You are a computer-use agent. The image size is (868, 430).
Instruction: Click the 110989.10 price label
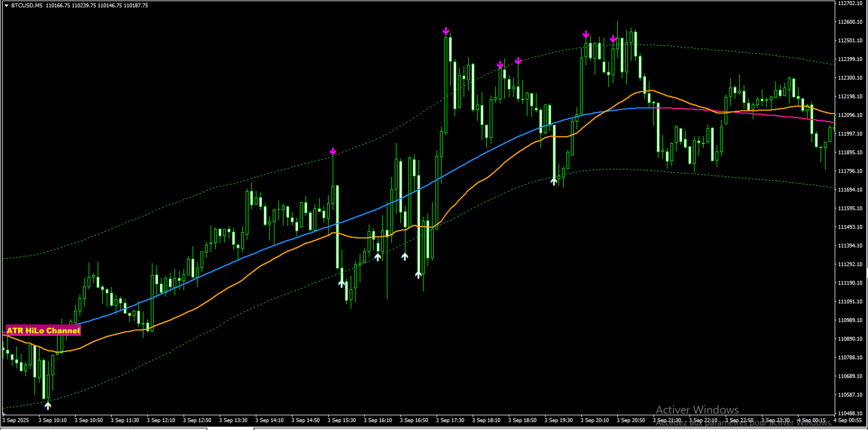click(x=851, y=320)
